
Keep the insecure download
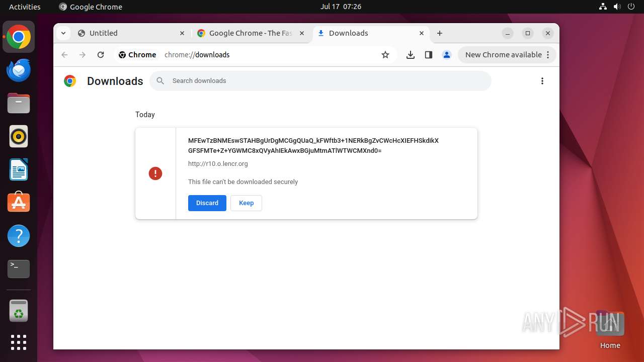click(x=247, y=203)
